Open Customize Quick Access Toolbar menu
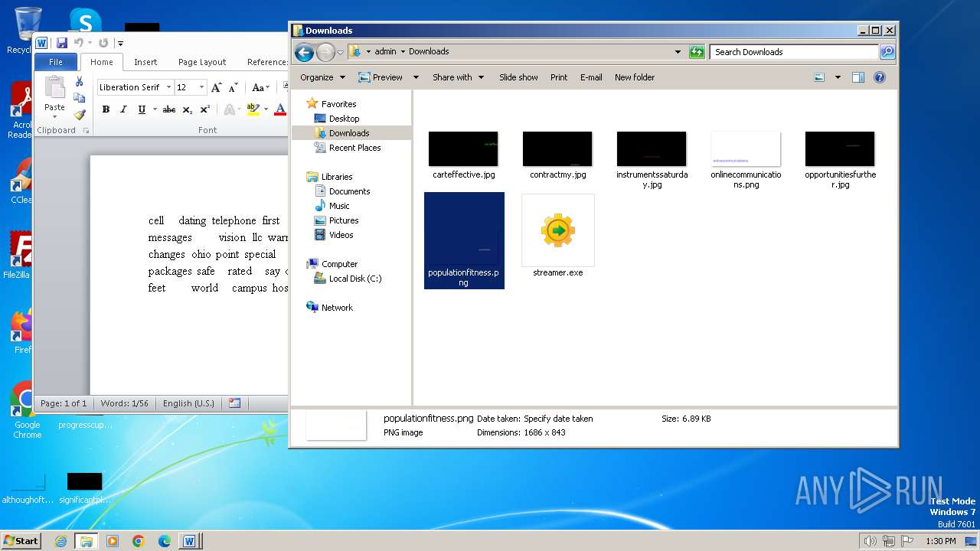Image resolution: width=980 pixels, height=551 pixels. (120, 44)
